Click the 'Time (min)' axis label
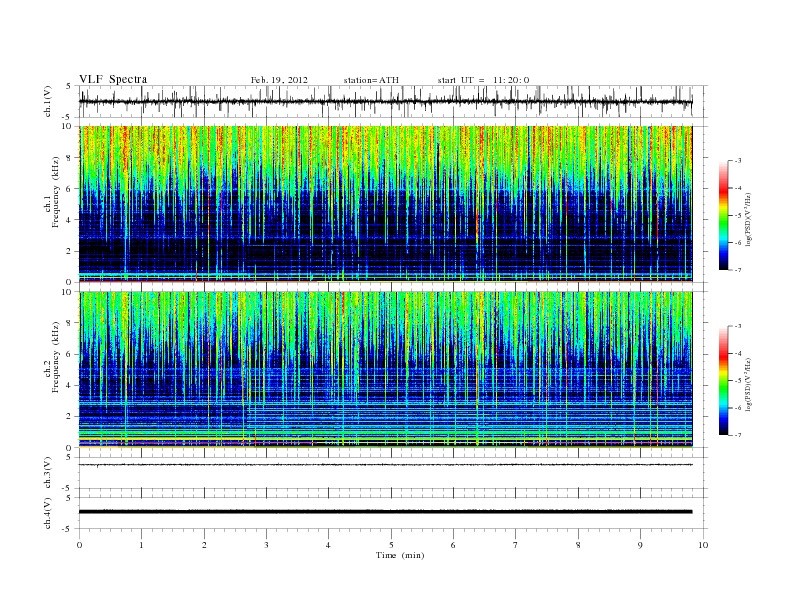 400,555
